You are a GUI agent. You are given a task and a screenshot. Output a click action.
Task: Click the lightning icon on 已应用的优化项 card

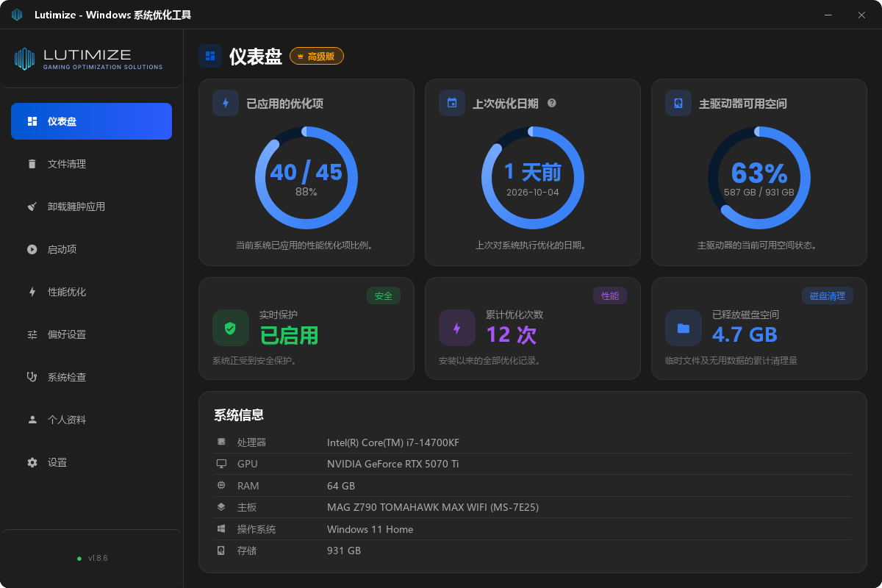[x=226, y=104]
